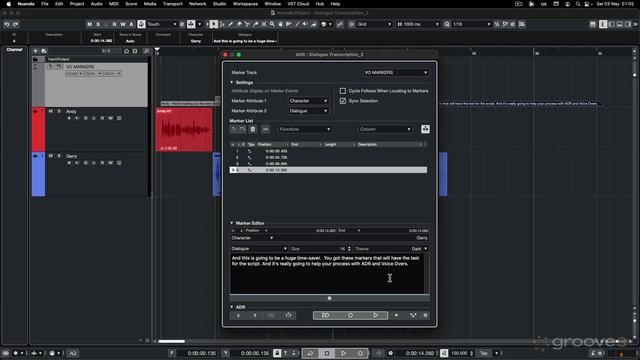Open ADR setup gear icon
This screenshot has width=640, height=360.
pyautogui.click(x=425, y=316)
